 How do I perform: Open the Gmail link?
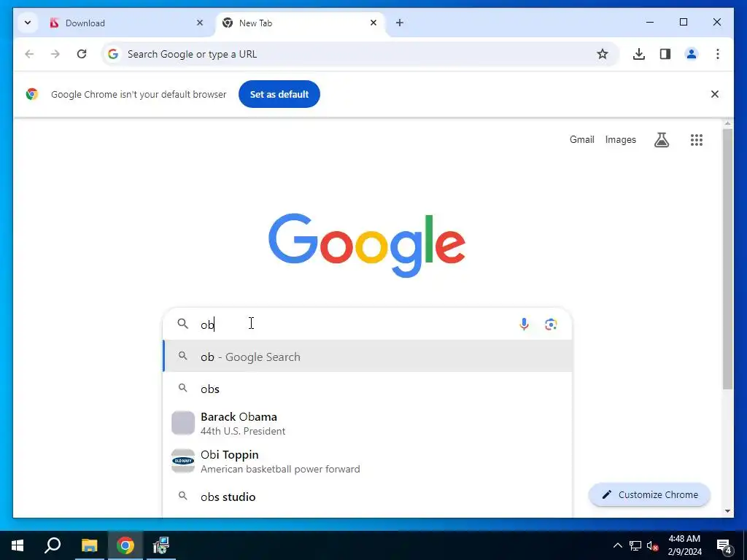click(x=581, y=139)
